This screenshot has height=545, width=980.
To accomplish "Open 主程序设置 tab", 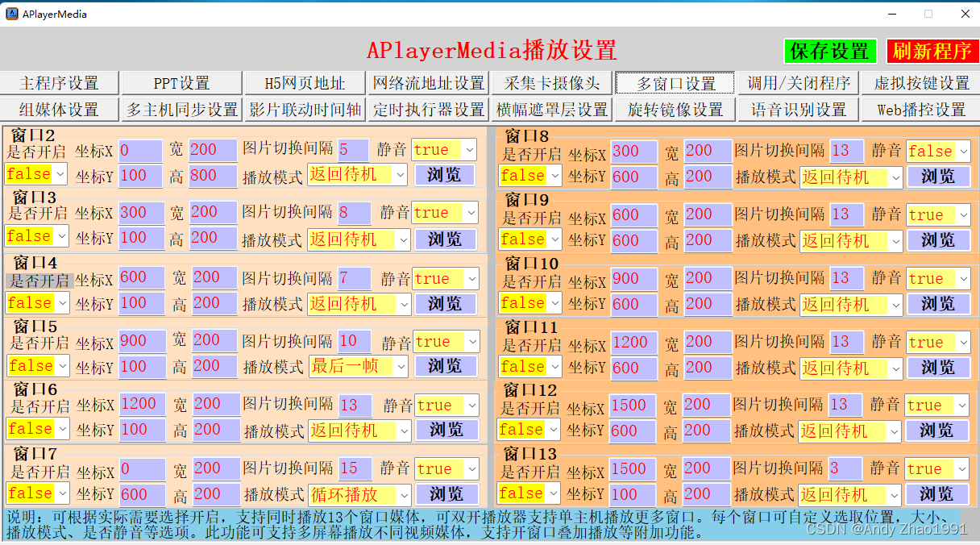I will click(x=60, y=83).
